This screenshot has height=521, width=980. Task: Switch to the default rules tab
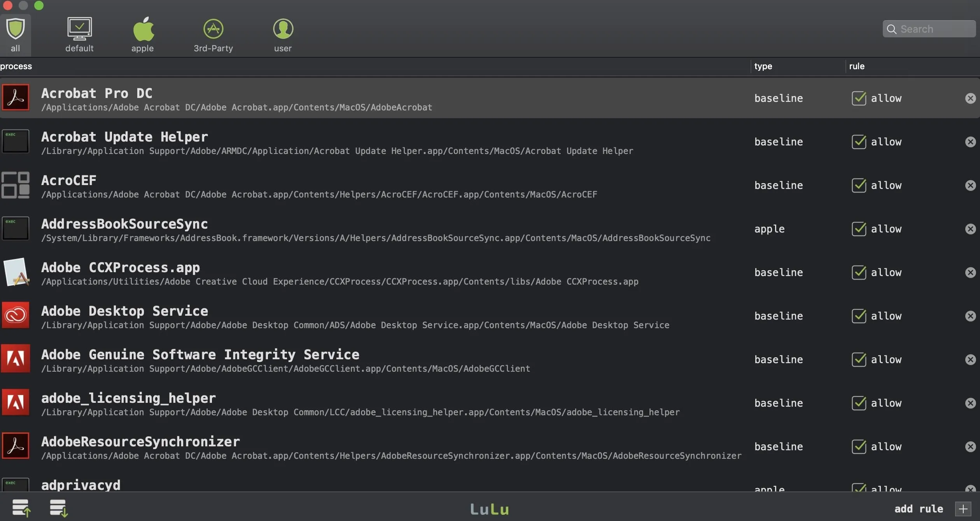click(79, 30)
